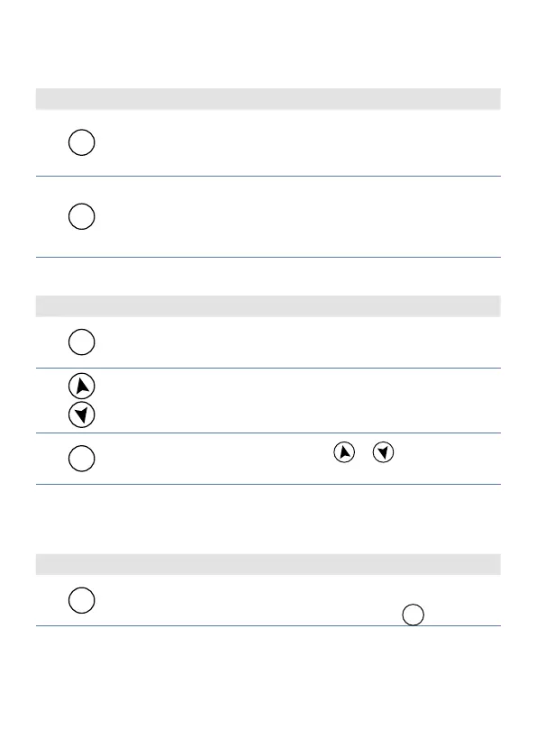The height and width of the screenshot is (756, 536).
Task: Select the large empty circle in the last table
Action: [x=81, y=600]
